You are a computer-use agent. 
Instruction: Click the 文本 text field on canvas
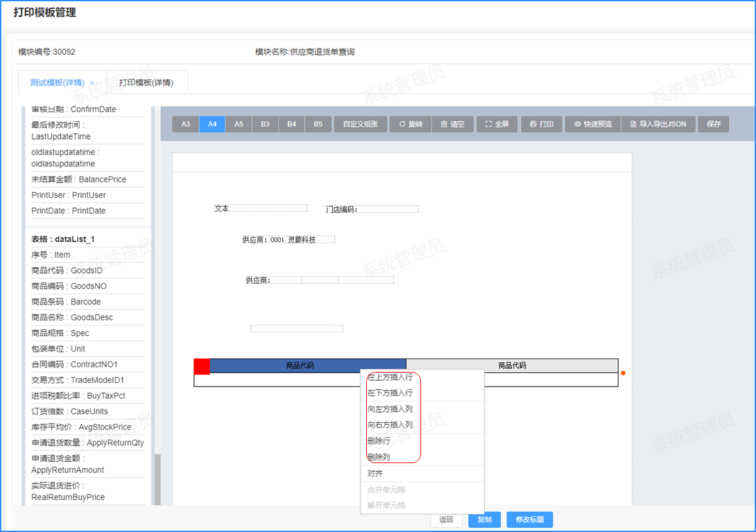pos(261,208)
